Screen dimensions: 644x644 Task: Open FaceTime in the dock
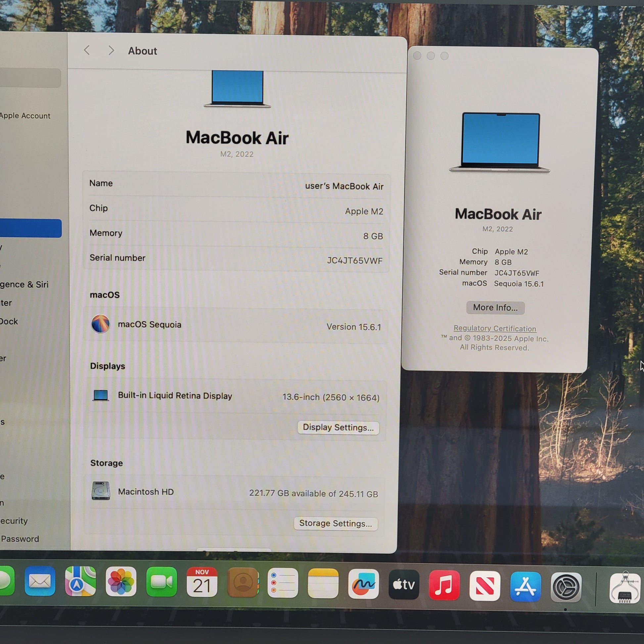[161, 582]
